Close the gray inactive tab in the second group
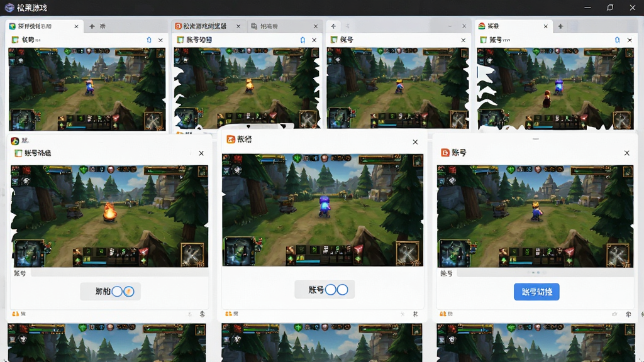Image resolution: width=644 pixels, height=362 pixels. pos(316,26)
